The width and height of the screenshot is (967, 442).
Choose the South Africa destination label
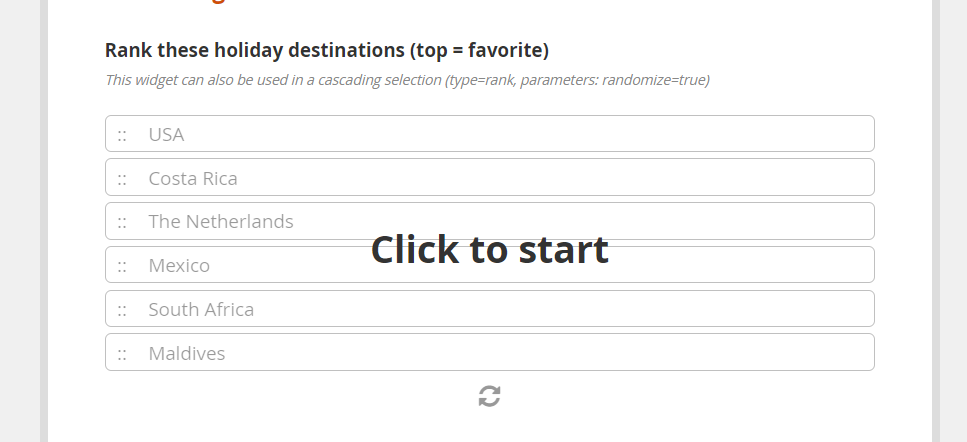point(201,310)
